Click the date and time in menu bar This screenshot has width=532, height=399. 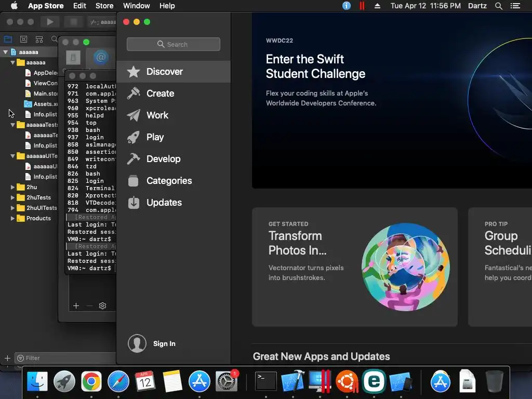(425, 6)
